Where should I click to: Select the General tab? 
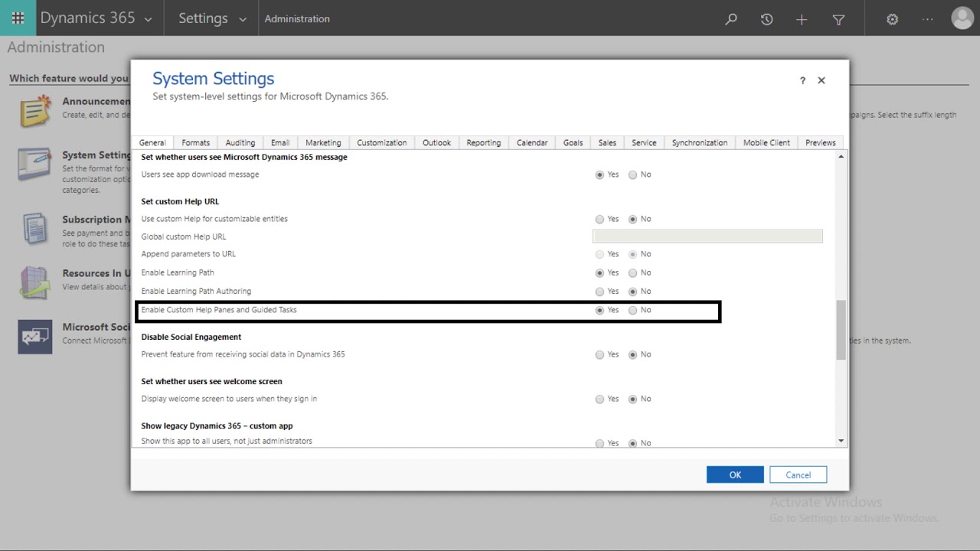152,142
